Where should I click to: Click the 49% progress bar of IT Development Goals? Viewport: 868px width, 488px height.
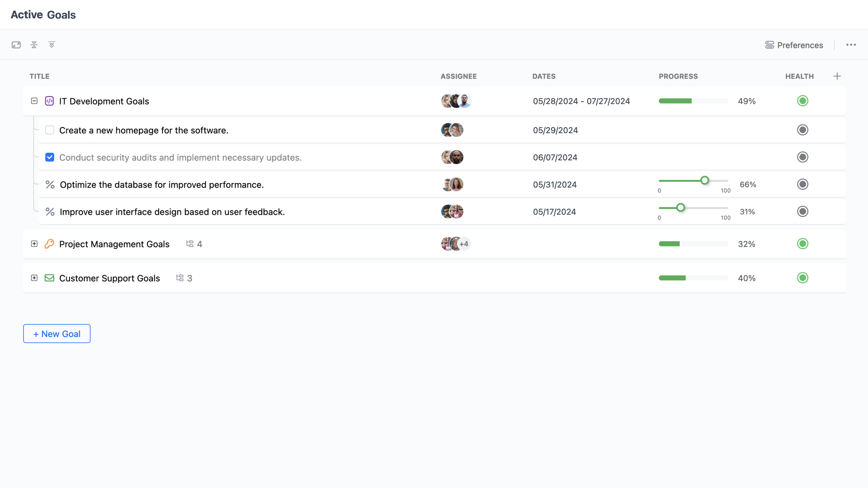(x=693, y=101)
